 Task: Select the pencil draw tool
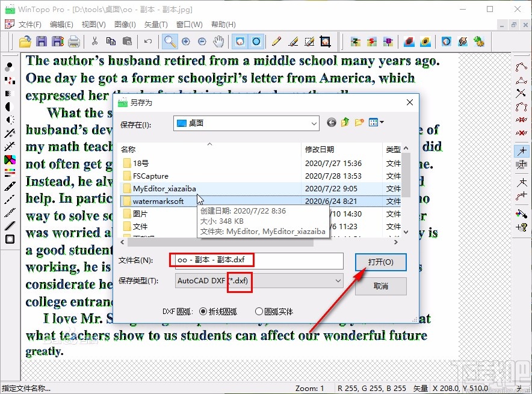276,42
